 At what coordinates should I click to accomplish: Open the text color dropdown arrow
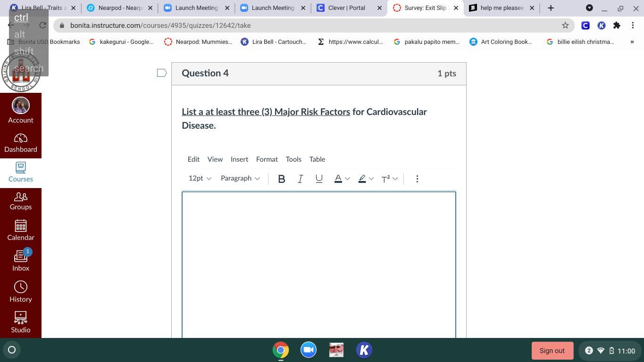(347, 179)
